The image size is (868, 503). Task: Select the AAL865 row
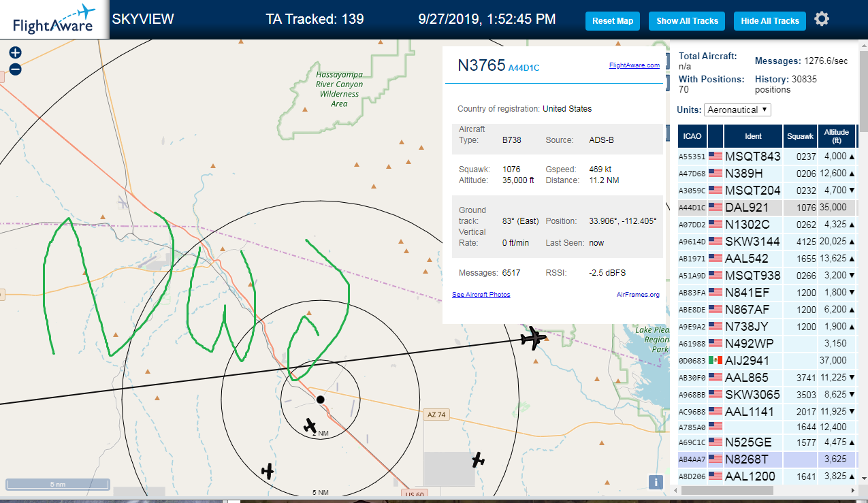(x=767, y=378)
